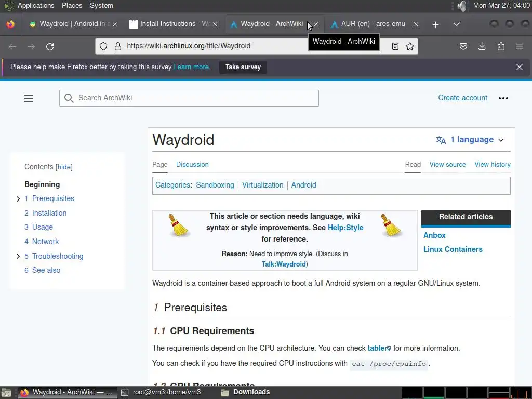Open the System menu
The image size is (532, 399).
[101, 5]
